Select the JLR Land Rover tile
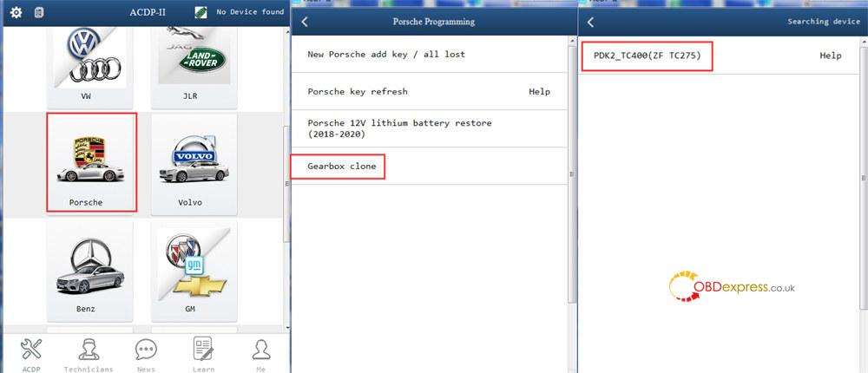 [194, 68]
